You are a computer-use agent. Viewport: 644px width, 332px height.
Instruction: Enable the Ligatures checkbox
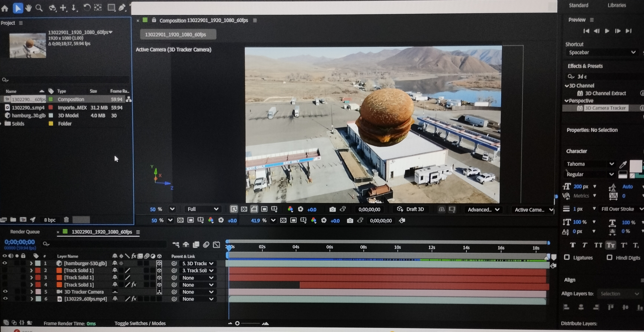click(x=567, y=257)
